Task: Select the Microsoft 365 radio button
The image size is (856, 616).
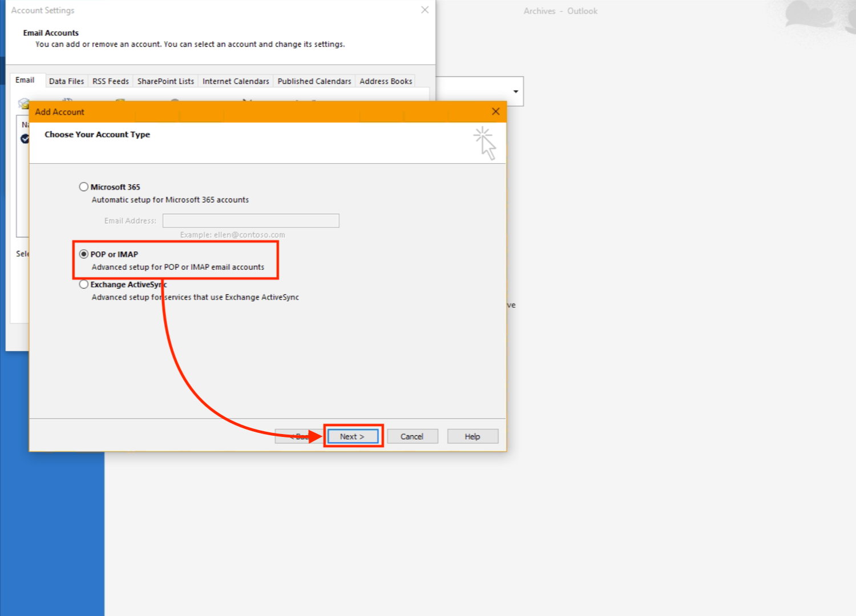Action: pos(84,187)
